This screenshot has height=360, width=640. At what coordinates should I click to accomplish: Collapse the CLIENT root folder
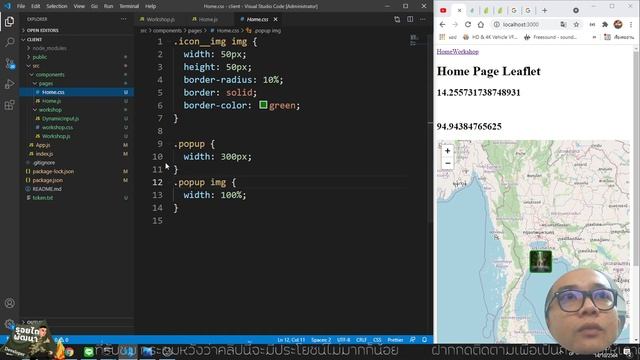pyautogui.click(x=35, y=40)
